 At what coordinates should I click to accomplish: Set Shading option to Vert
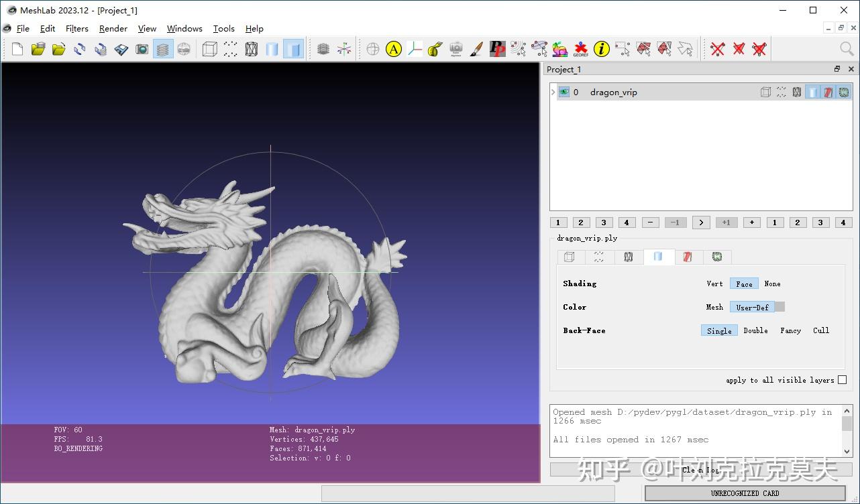[714, 283]
